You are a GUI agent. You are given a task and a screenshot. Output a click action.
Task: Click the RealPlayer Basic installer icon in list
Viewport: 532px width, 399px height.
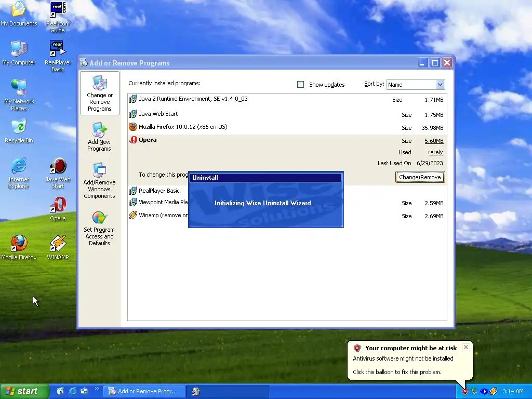coord(133,191)
